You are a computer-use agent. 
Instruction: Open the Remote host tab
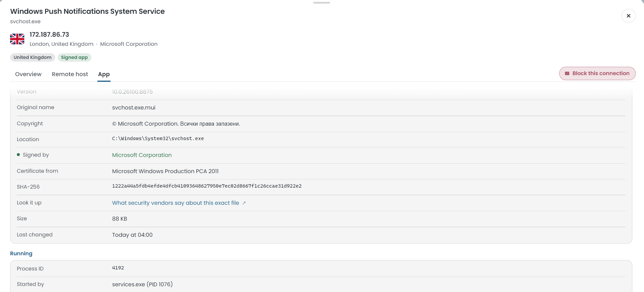click(70, 74)
